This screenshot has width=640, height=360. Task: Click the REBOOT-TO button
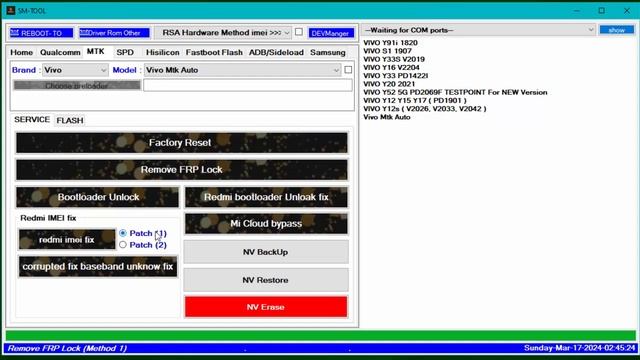[x=42, y=33]
